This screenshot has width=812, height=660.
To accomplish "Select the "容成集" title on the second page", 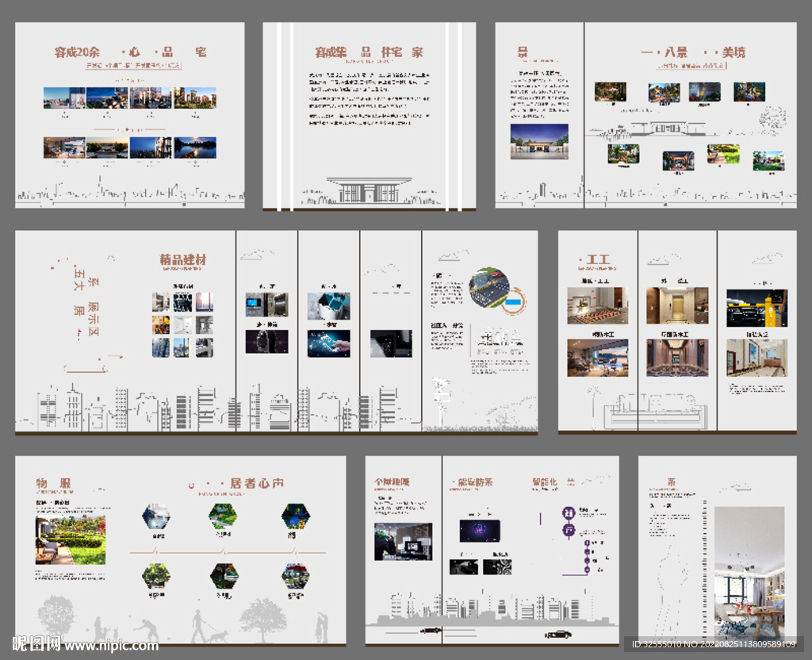I will point(331,52).
